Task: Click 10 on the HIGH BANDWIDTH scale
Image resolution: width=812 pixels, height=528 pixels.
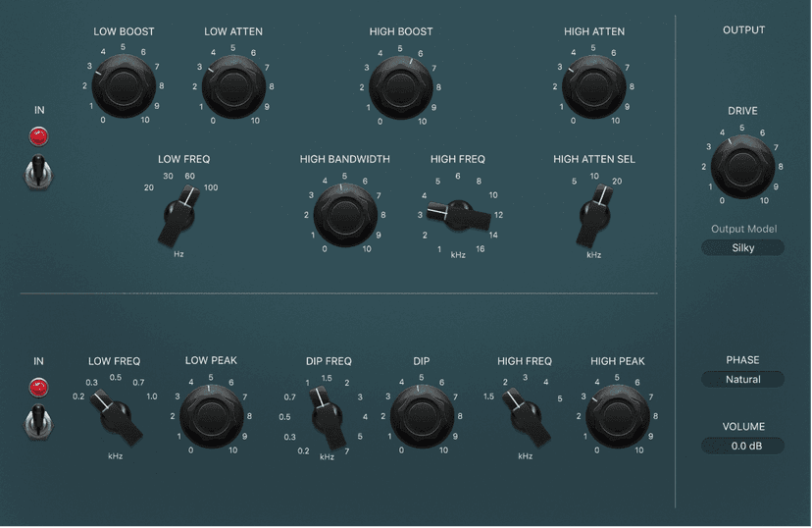Action: coord(367,248)
